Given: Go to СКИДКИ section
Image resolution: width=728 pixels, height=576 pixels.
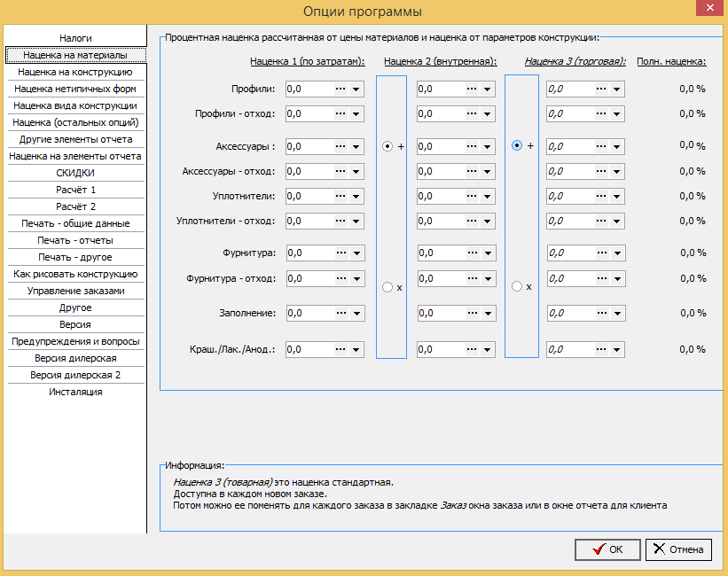Looking at the screenshot, I should pyautogui.click(x=75, y=173).
